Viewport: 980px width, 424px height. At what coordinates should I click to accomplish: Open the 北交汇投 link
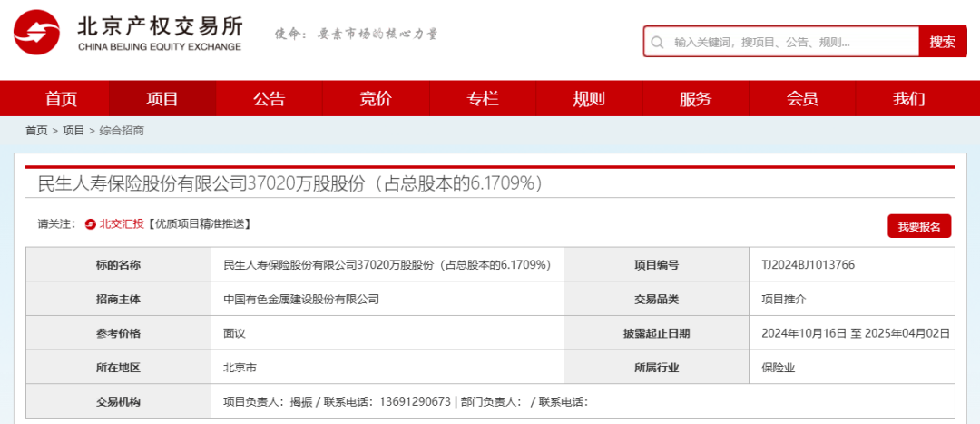point(122,224)
